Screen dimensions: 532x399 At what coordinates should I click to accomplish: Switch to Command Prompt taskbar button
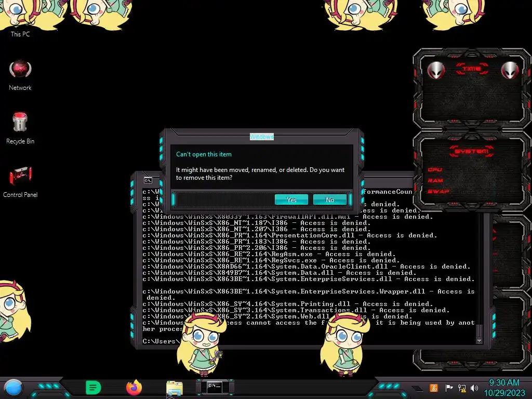[x=215, y=387]
